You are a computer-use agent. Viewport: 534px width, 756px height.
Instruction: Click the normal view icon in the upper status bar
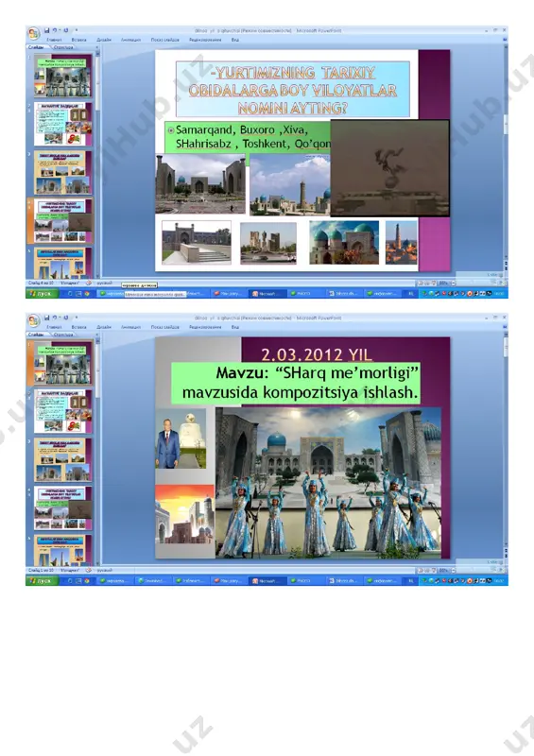pos(421,283)
